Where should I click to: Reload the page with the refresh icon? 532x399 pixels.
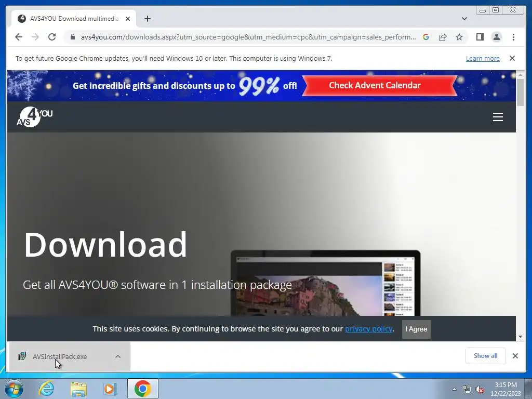[52, 37]
